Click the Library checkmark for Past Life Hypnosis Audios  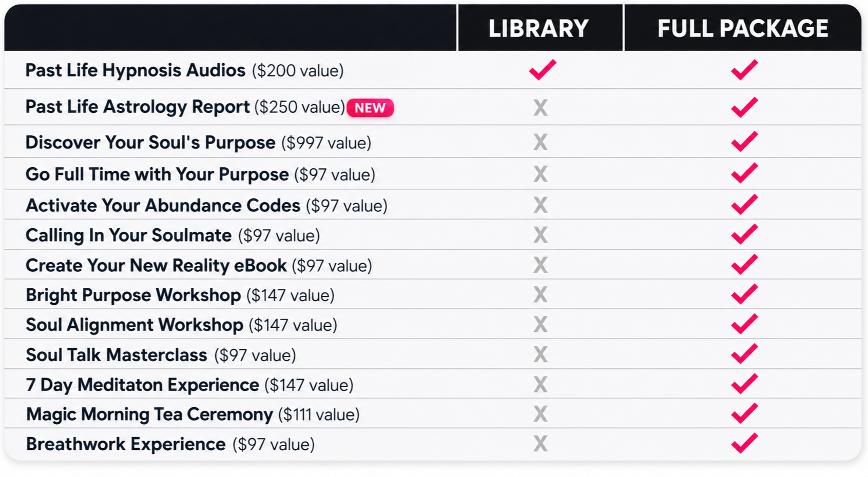coord(543,70)
